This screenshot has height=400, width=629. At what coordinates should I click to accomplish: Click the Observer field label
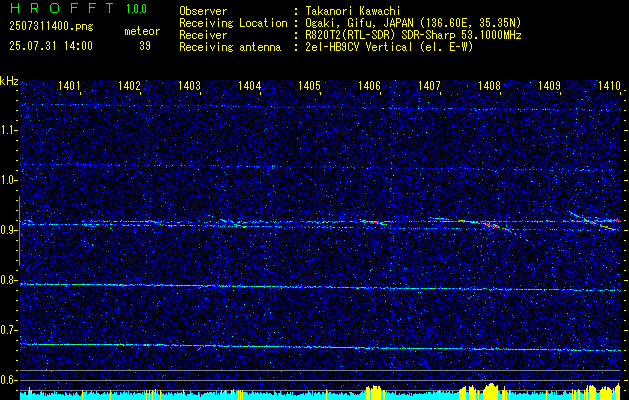pos(203,11)
